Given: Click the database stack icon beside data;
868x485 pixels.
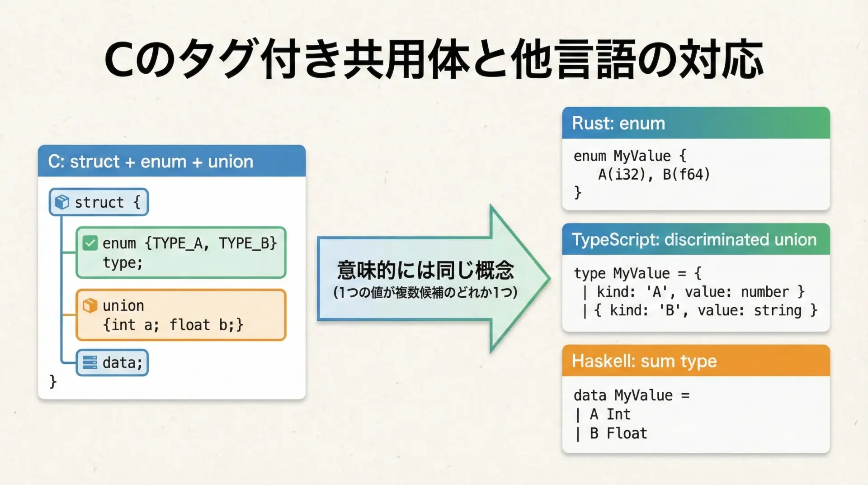Looking at the screenshot, I should (90, 363).
